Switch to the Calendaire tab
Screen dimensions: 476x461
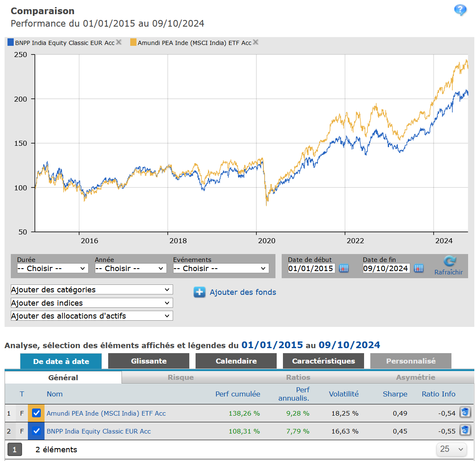(x=236, y=361)
